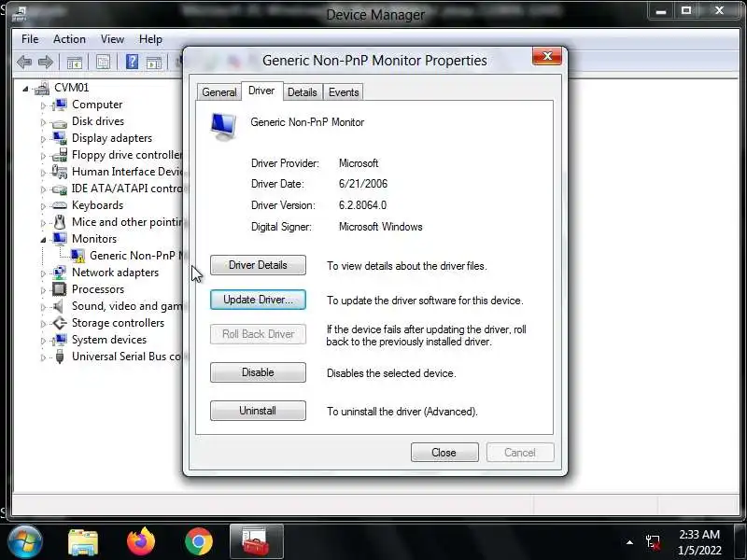Click the large monitor icon in dialog

pyautogui.click(x=224, y=126)
